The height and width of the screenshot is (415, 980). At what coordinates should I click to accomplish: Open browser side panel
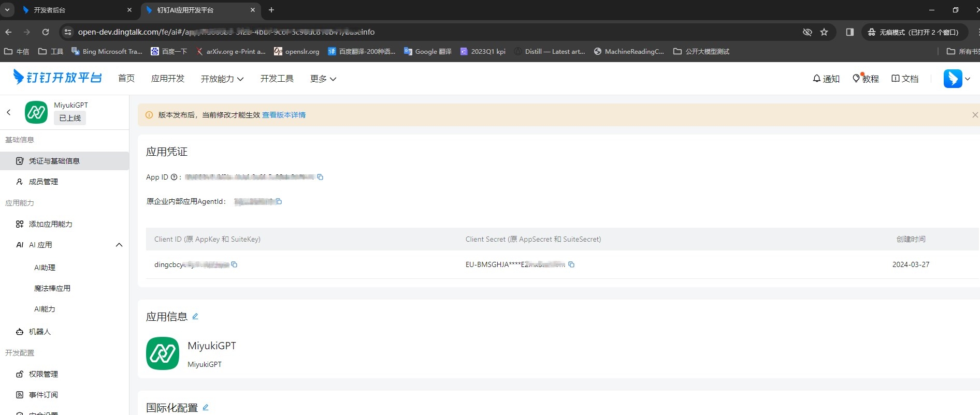click(849, 32)
